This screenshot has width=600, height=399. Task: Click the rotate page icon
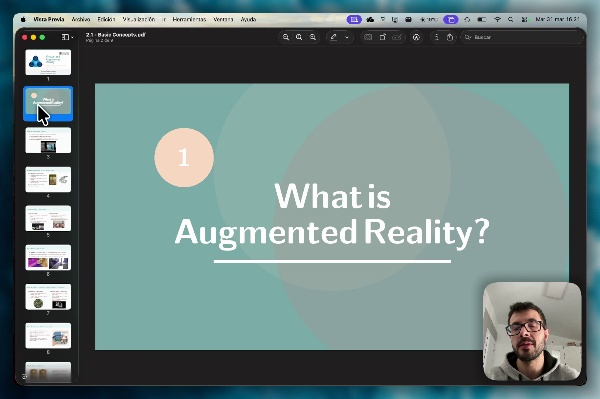382,37
